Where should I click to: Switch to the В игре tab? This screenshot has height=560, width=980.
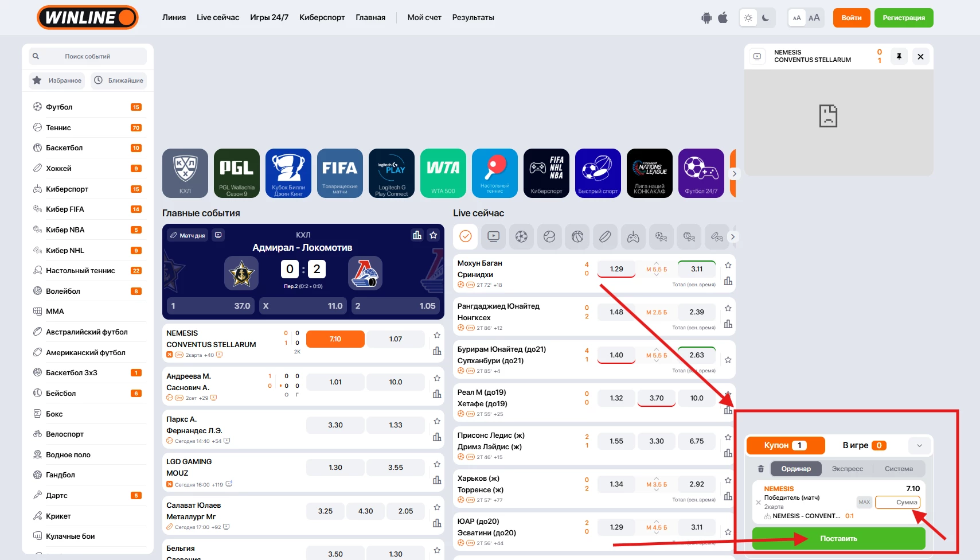pyautogui.click(x=865, y=445)
